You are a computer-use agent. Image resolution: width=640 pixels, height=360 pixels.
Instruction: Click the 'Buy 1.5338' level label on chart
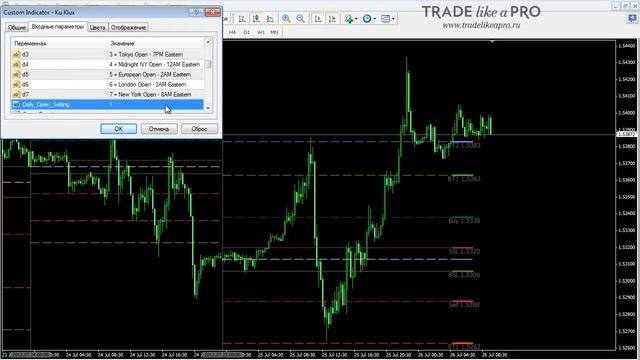coord(464,221)
